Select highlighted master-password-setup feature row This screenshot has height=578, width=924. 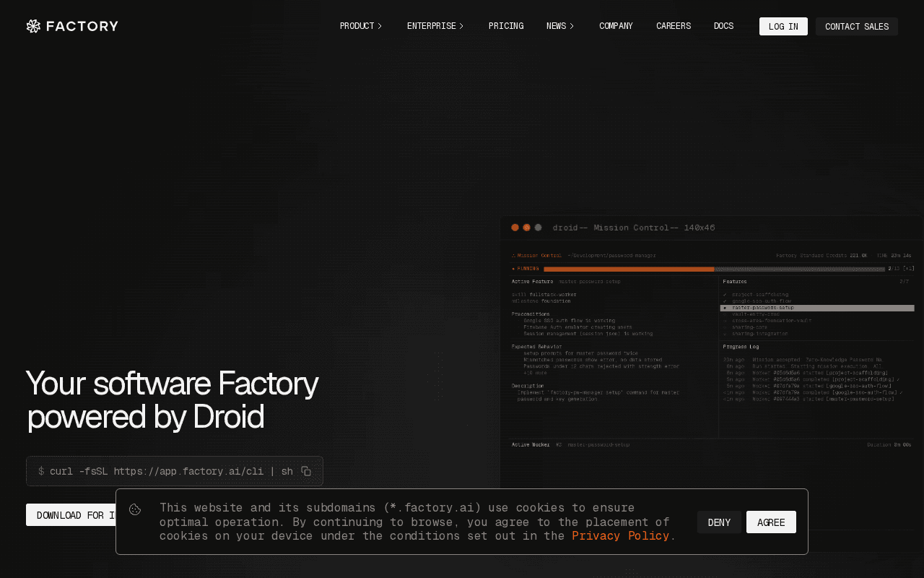pyautogui.click(x=817, y=308)
